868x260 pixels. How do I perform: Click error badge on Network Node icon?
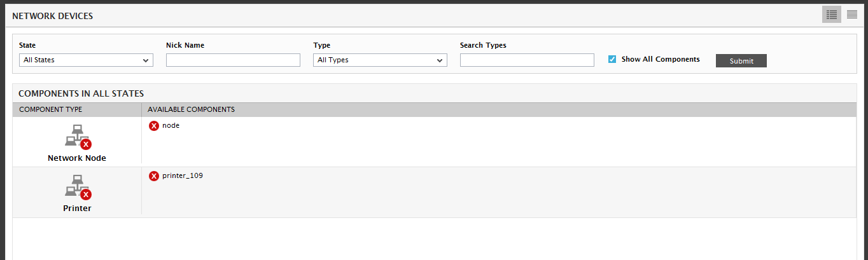(86, 144)
